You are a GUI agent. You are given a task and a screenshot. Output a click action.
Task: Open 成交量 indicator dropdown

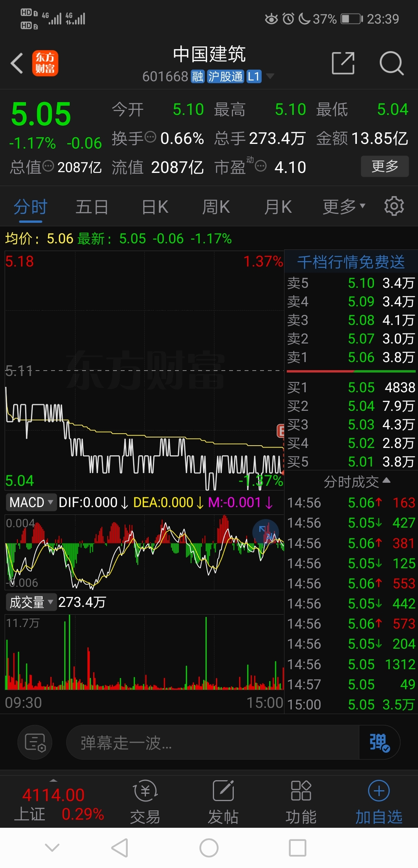tap(31, 602)
